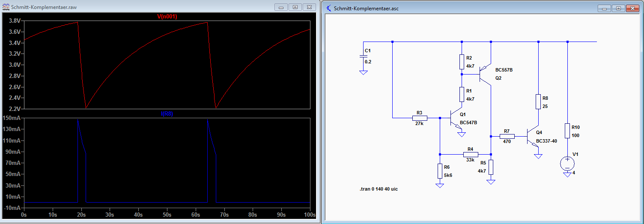
Task: Click the BC547B transistor model label
Action: [x=468, y=122]
